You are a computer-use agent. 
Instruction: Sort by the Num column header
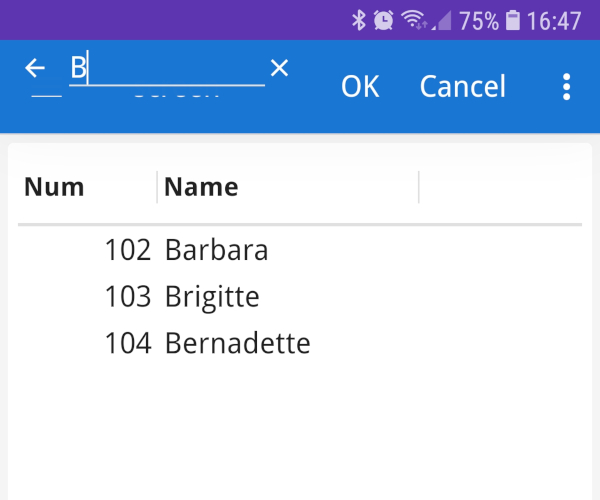tap(54, 187)
